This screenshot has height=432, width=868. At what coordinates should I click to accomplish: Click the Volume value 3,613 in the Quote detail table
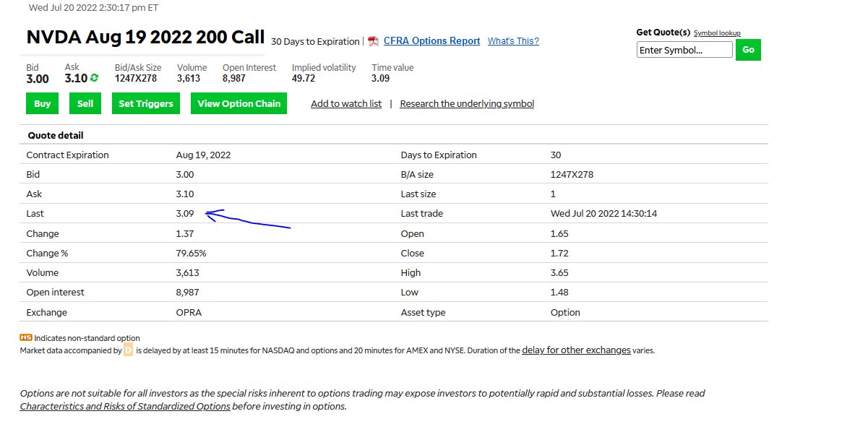point(188,273)
